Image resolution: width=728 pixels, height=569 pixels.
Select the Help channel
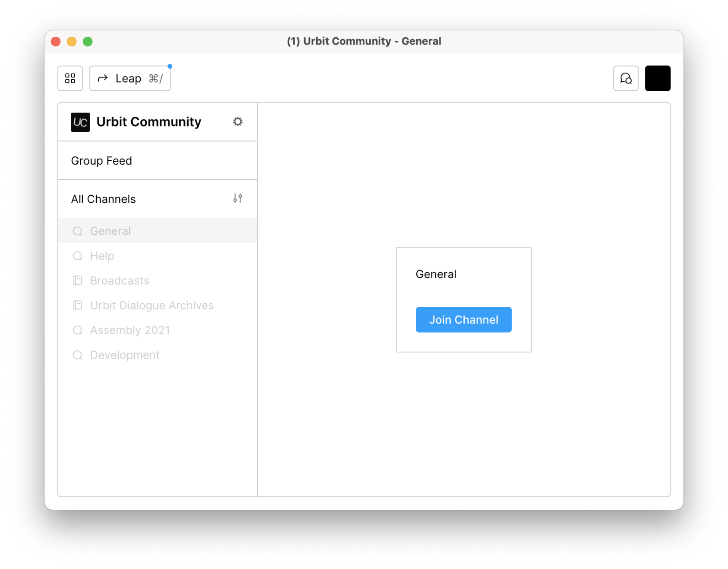click(158, 256)
